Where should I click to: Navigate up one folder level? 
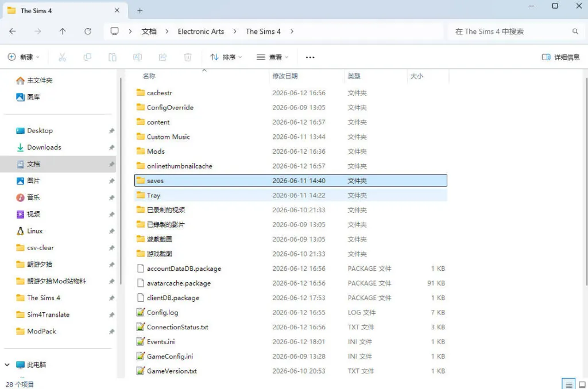tap(62, 32)
